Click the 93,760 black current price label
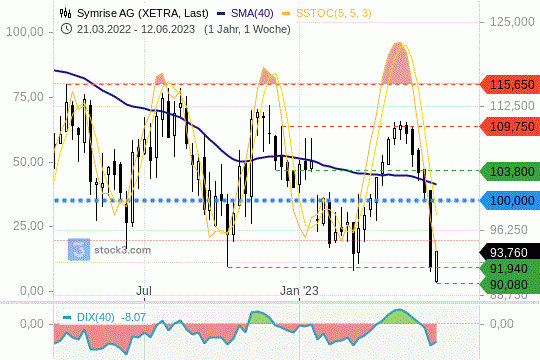Viewport: 540px width, 360px height. [511, 253]
